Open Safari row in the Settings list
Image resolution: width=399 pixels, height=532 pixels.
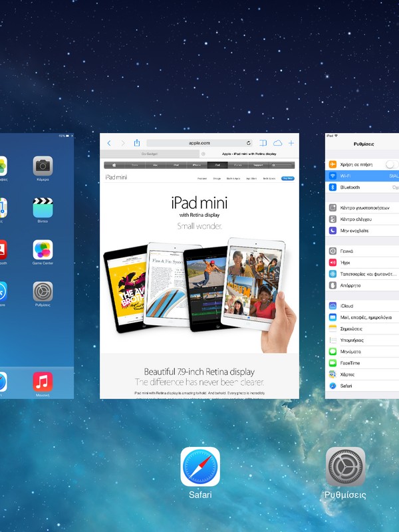click(362, 386)
